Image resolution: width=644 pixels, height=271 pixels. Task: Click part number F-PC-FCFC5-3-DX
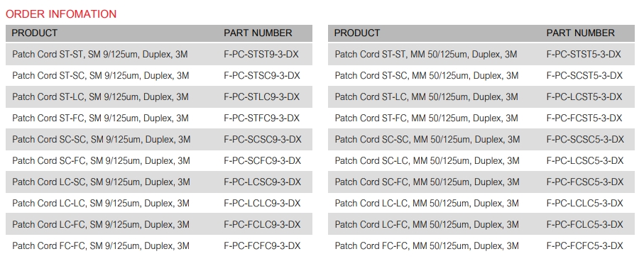coord(585,246)
